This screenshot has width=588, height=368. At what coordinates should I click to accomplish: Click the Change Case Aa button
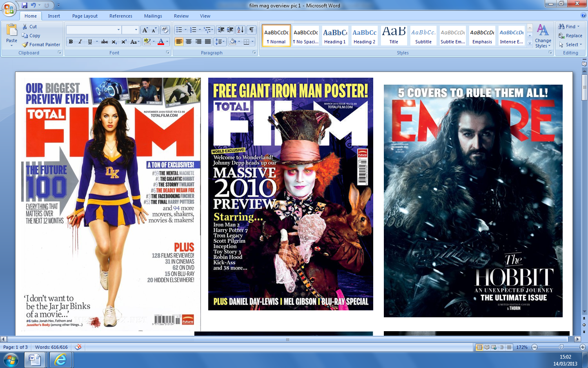pos(134,42)
